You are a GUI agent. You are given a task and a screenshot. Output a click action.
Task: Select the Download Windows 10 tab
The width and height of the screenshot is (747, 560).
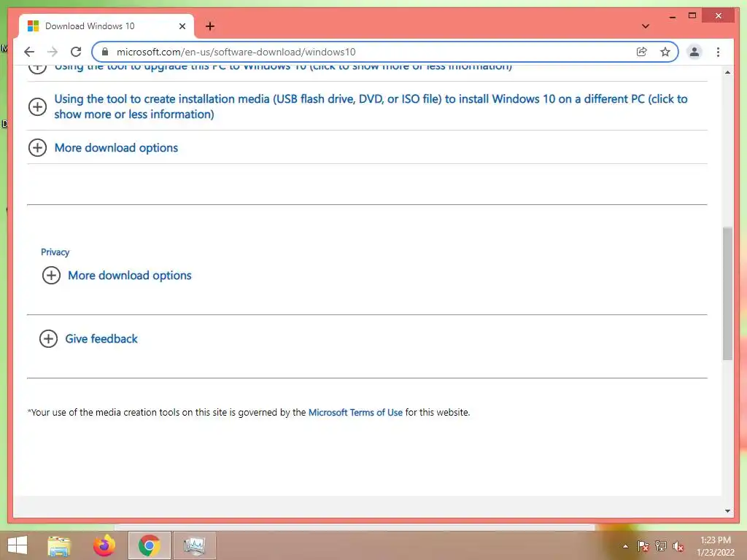click(107, 26)
